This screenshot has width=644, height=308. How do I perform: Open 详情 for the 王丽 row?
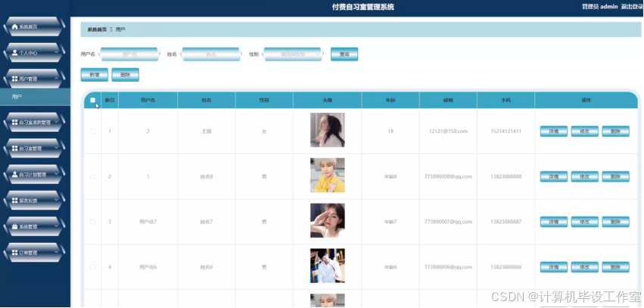[x=554, y=132]
